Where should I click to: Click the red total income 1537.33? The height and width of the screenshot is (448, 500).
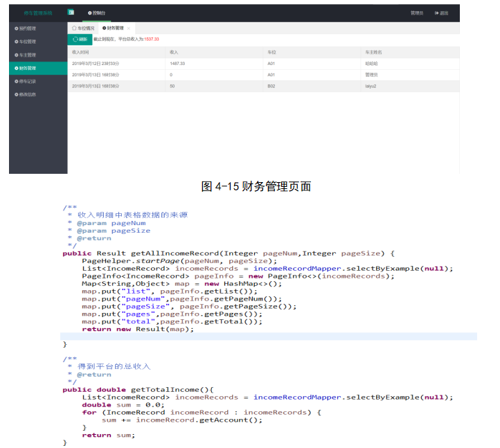(152, 39)
